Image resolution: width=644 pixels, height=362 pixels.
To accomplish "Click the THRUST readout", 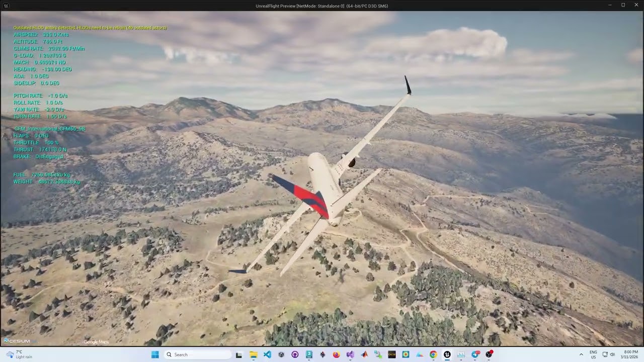I will coord(40,150).
